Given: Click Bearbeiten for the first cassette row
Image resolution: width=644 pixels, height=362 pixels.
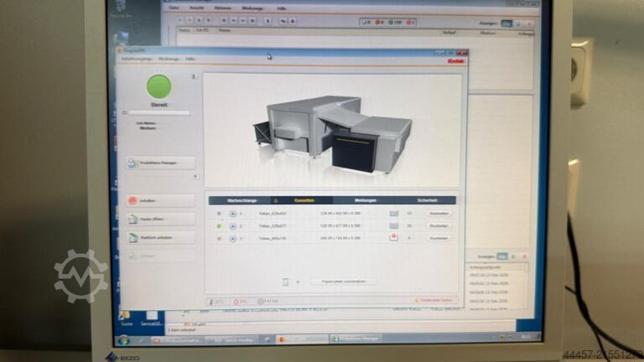Looking at the screenshot, I should point(439,214).
